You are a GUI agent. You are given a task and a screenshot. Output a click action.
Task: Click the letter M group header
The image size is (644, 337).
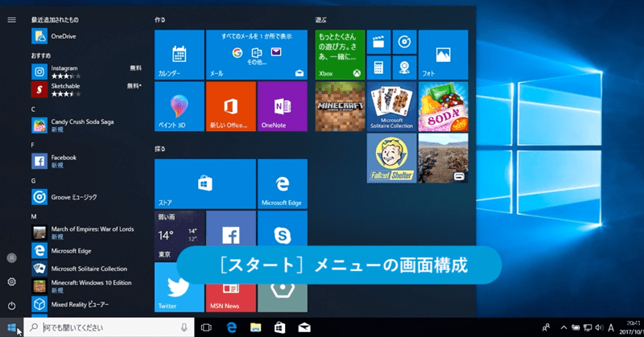(x=34, y=216)
